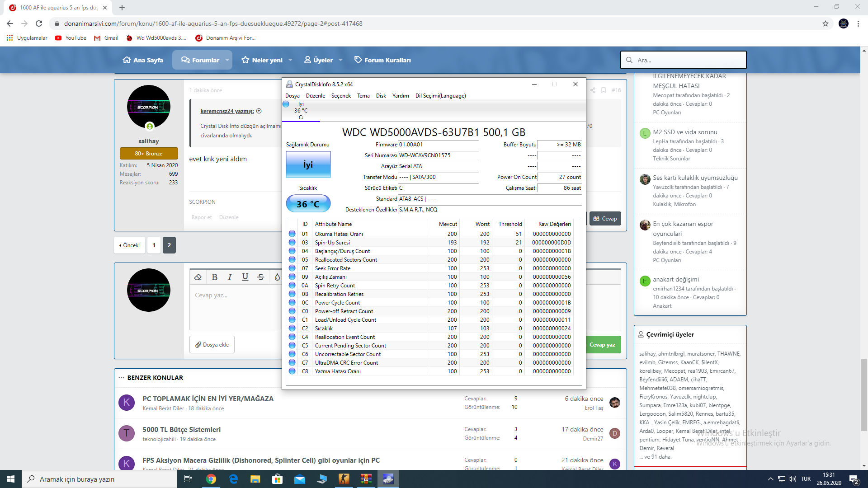
Task: Expand the Neler yeni dropdown arrow
Action: [290, 60]
